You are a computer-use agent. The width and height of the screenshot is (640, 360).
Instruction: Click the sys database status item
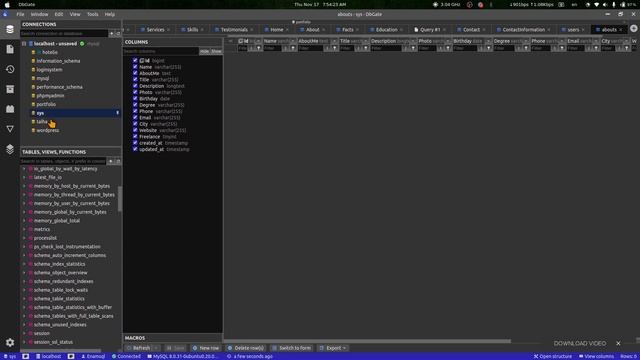(x=9, y=356)
